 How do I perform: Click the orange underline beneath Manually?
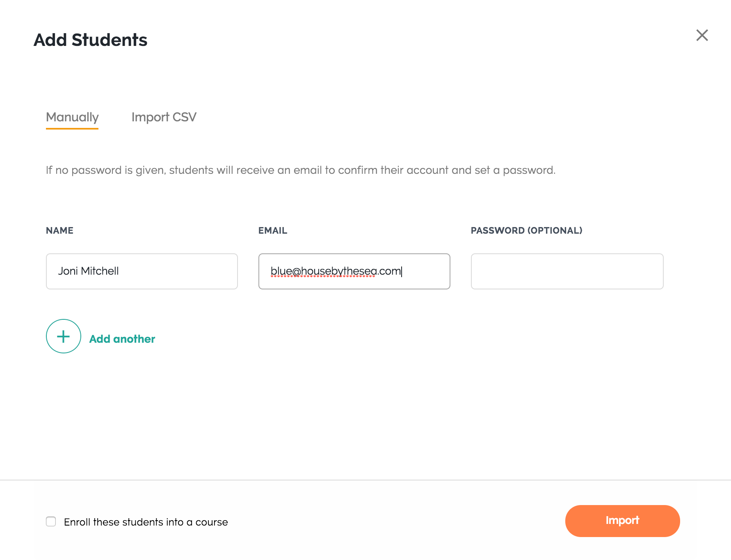[x=72, y=128]
